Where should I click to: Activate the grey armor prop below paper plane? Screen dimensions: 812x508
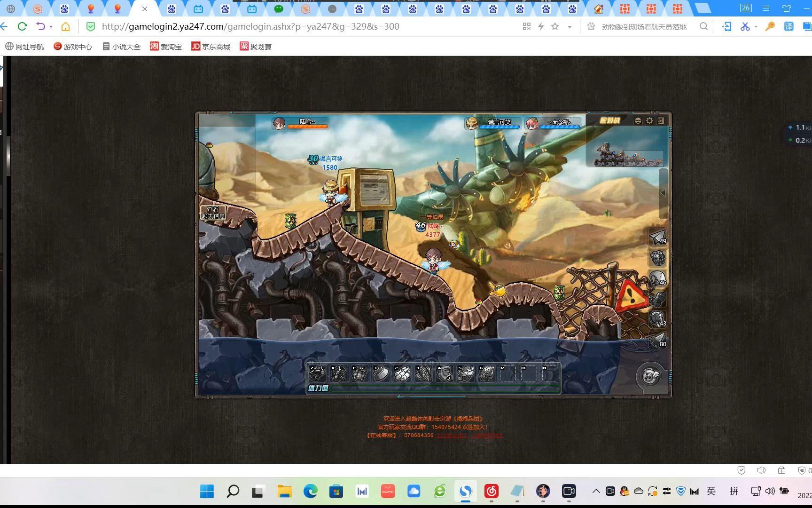click(x=657, y=258)
